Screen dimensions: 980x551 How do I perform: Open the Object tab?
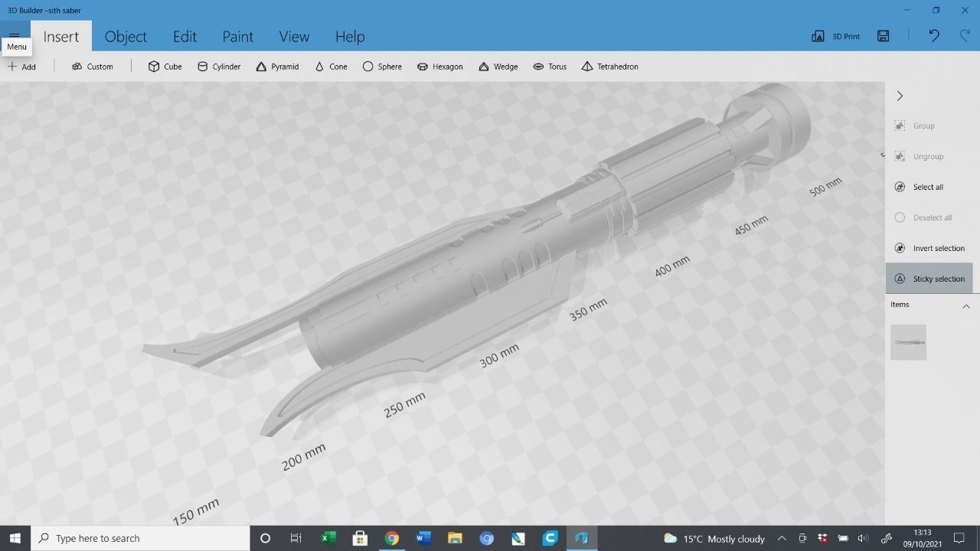point(126,36)
